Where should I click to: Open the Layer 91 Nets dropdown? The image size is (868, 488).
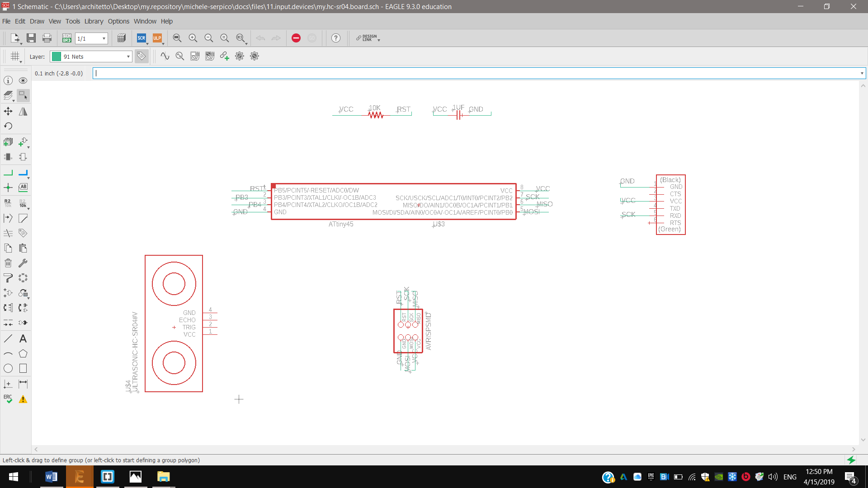(x=128, y=56)
